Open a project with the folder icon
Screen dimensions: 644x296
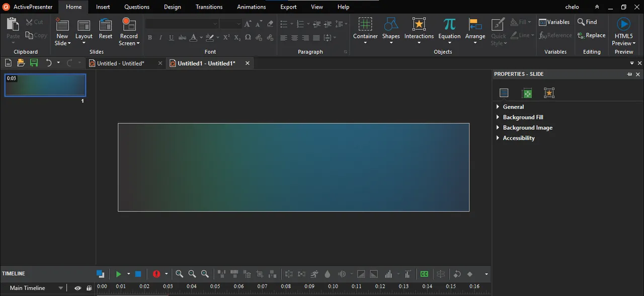tap(21, 63)
